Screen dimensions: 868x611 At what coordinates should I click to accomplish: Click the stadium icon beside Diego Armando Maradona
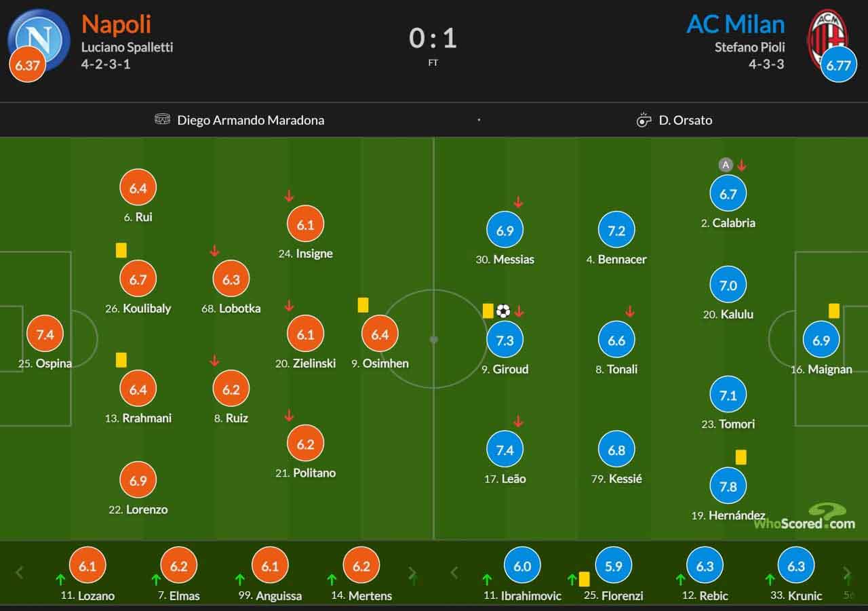point(162,119)
